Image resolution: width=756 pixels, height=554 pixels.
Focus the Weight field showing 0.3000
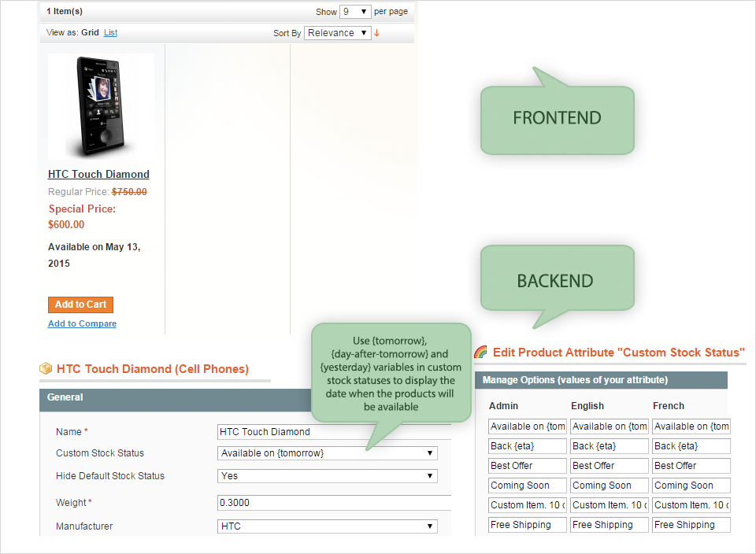(334, 502)
